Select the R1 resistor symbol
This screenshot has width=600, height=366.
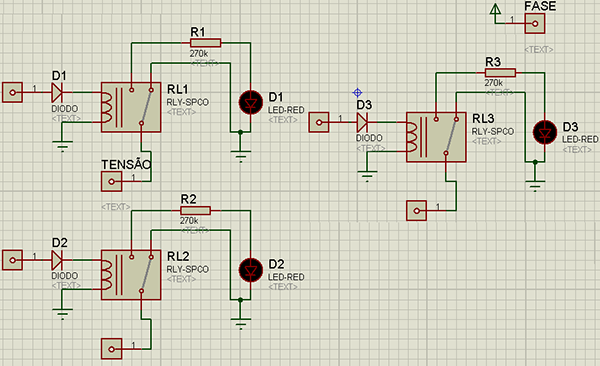point(205,42)
